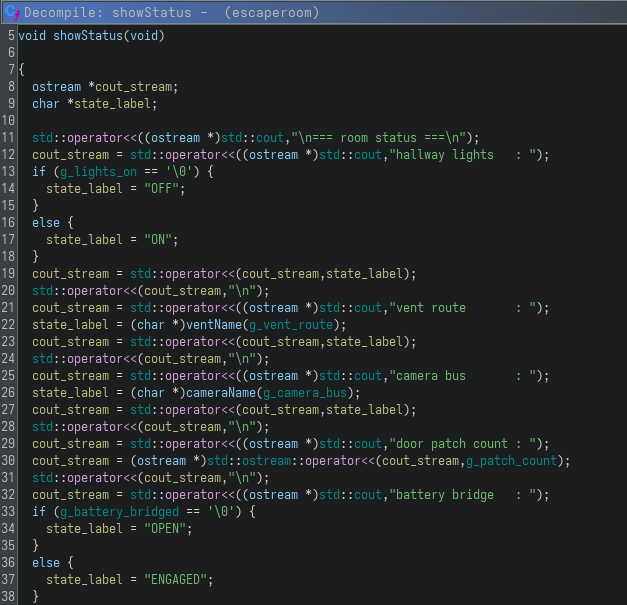The height and width of the screenshot is (605, 627).
Task: Select g_patch_count global on line 30
Action: 511,461
